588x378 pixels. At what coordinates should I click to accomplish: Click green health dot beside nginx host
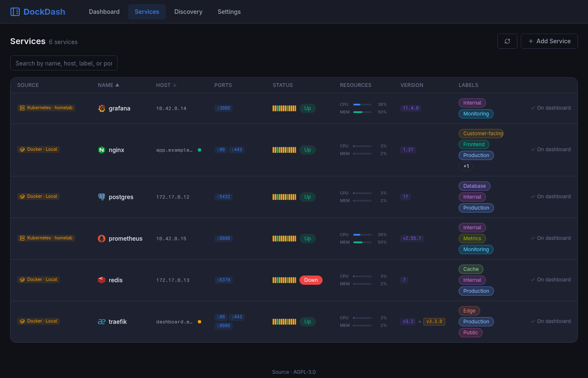[x=199, y=150]
